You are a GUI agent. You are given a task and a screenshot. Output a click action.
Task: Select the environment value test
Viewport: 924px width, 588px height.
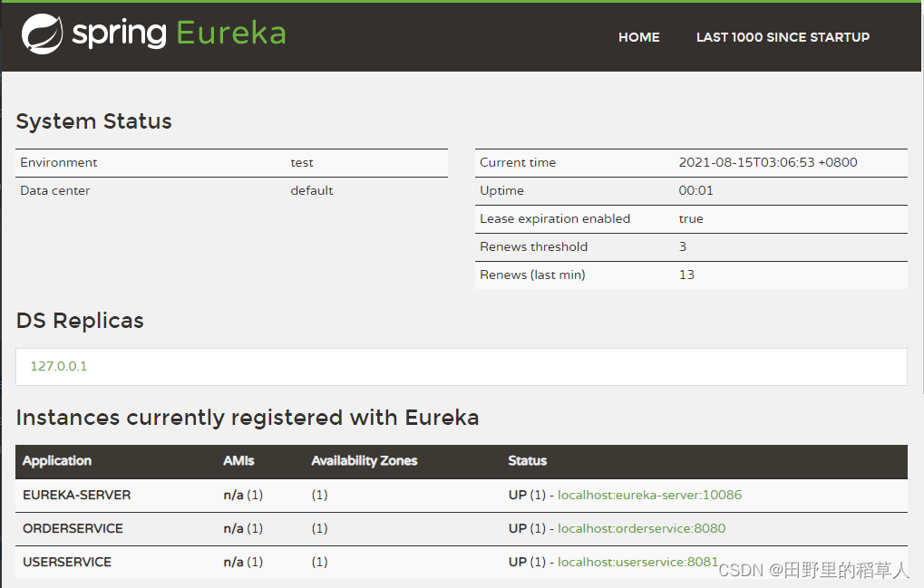[x=302, y=162]
